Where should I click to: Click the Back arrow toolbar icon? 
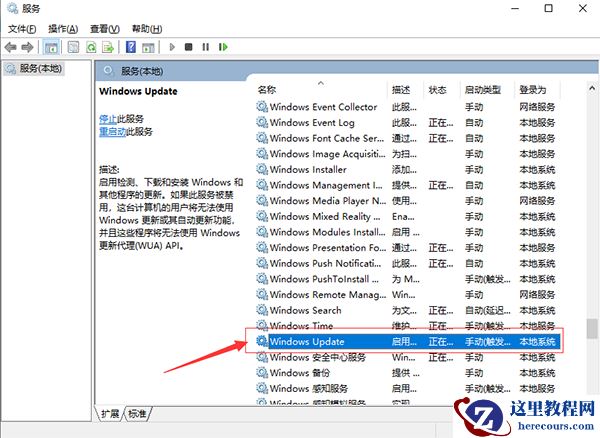click(x=11, y=47)
